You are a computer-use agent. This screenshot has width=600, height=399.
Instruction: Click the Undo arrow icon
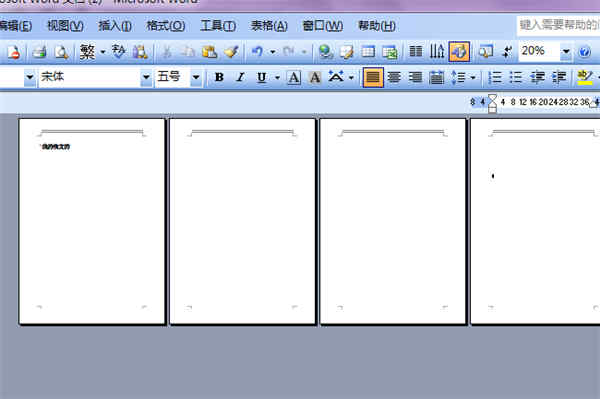point(257,52)
